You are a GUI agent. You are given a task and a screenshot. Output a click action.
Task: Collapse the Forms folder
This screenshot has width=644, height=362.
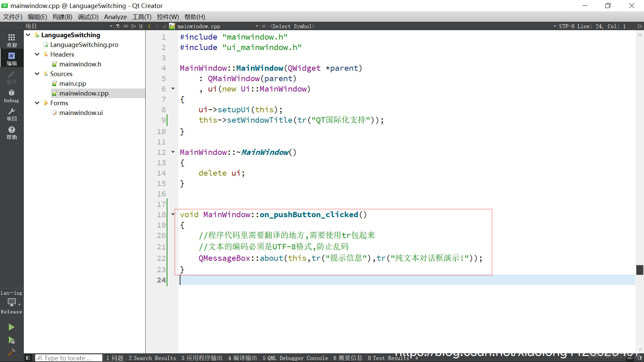pos(37,103)
